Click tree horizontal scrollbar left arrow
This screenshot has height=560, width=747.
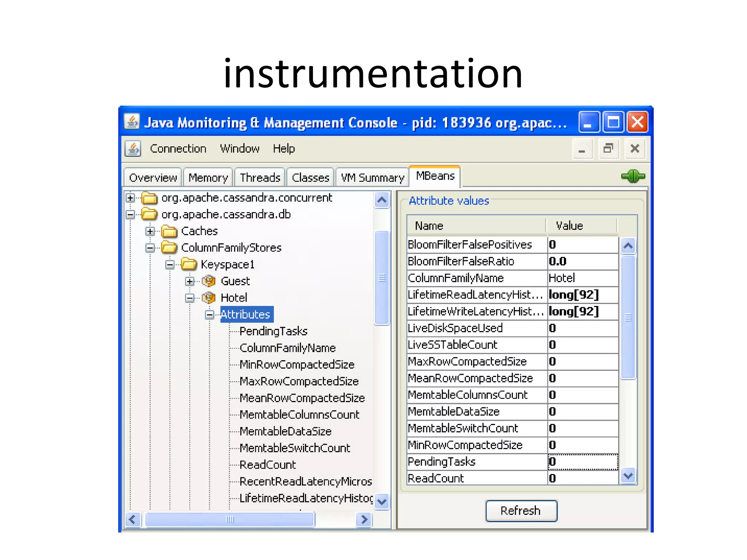pyautogui.click(x=132, y=520)
